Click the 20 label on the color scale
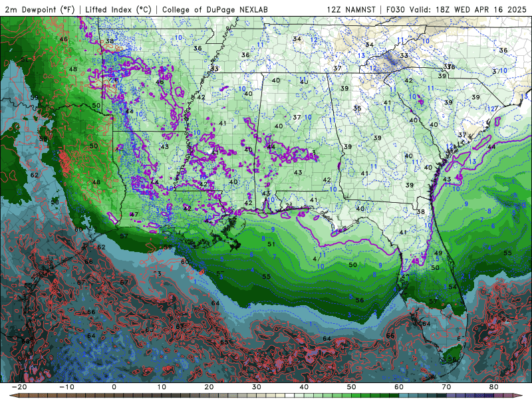 [x=209, y=387]
